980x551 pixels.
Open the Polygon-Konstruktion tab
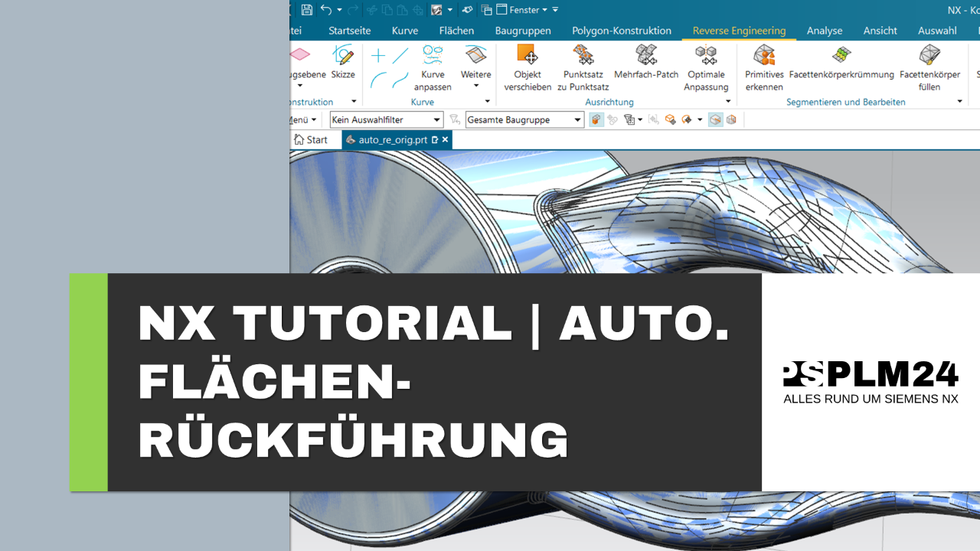(x=622, y=31)
